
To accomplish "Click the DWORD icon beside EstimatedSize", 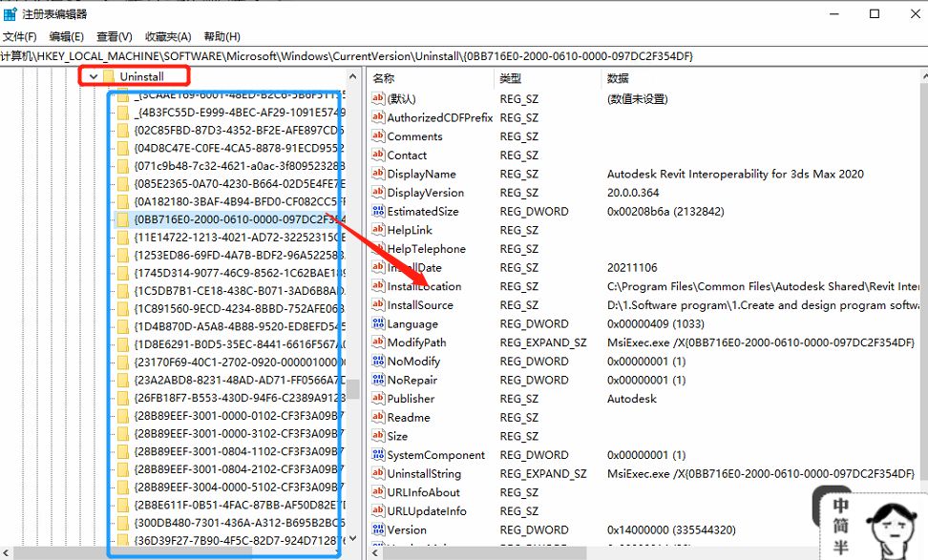I will (378, 212).
